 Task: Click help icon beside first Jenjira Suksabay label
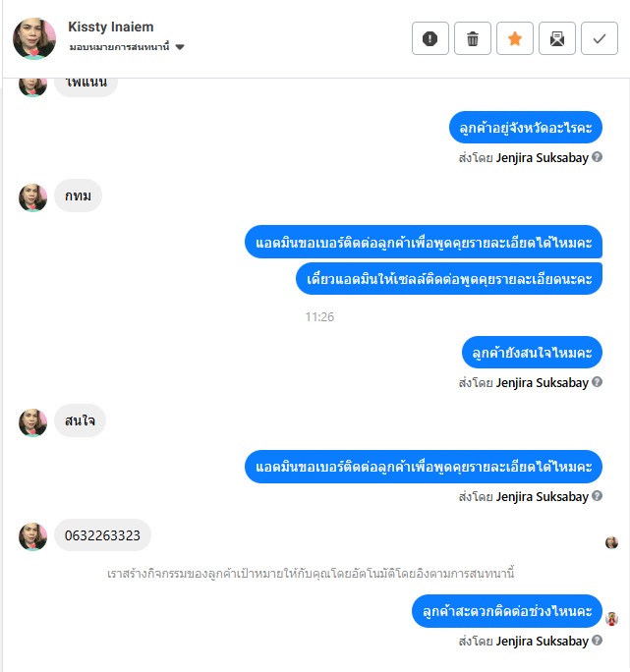pyautogui.click(x=597, y=157)
